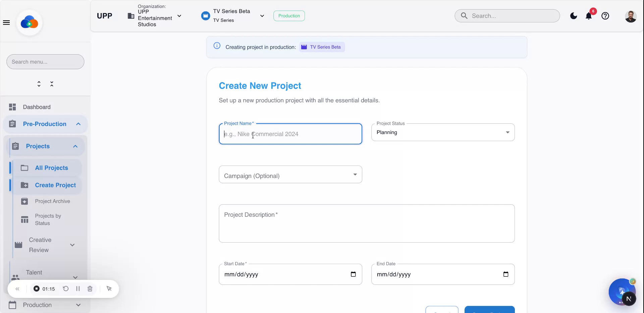The height and width of the screenshot is (313, 644).
Task: Click the Start Date calendar picker
Action: pos(353,274)
